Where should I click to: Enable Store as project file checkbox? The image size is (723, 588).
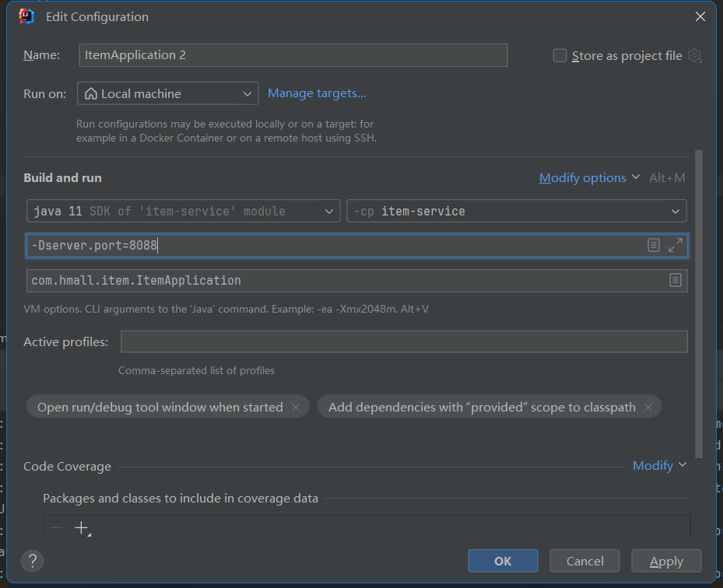click(560, 55)
